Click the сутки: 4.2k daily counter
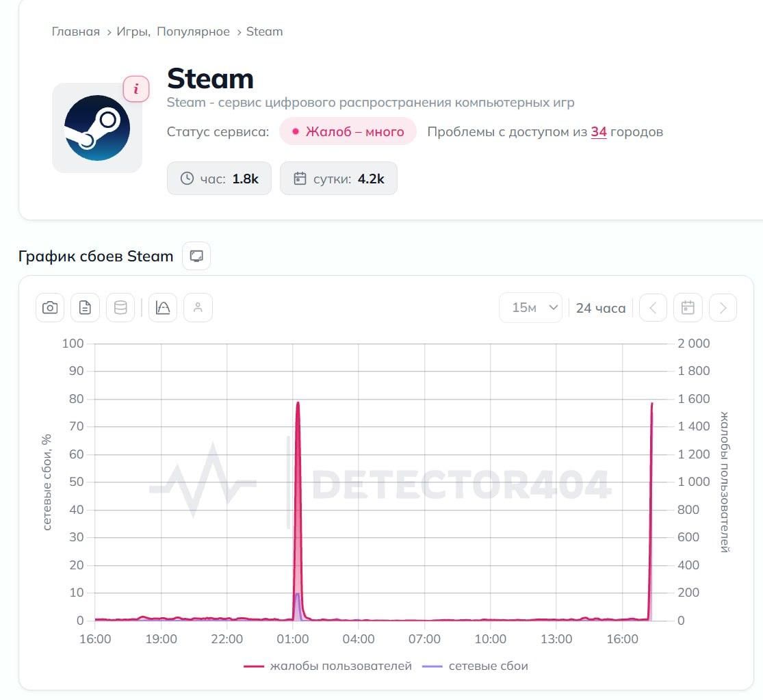Image resolution: width=763 pixels, height=700 pixels. [339, 179]
